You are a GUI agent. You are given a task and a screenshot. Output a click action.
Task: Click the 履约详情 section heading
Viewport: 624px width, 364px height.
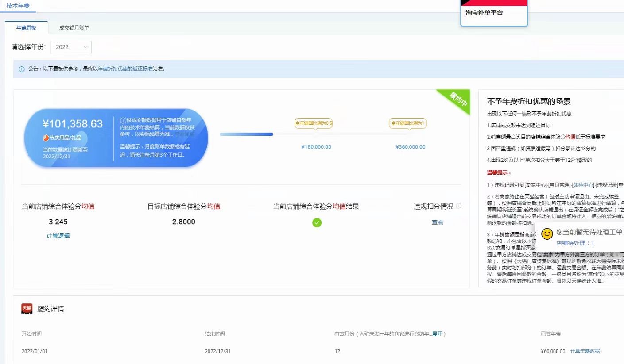[50, 309]
